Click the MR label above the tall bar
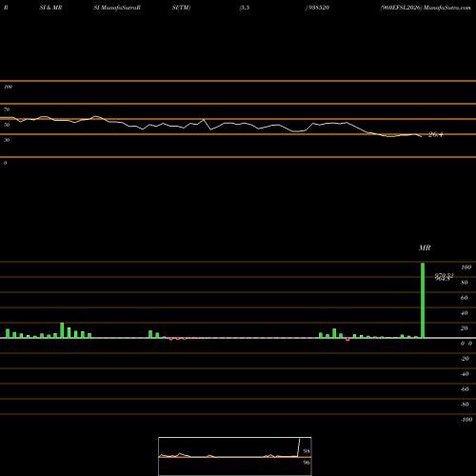476x476 pixels. [425, 248]
